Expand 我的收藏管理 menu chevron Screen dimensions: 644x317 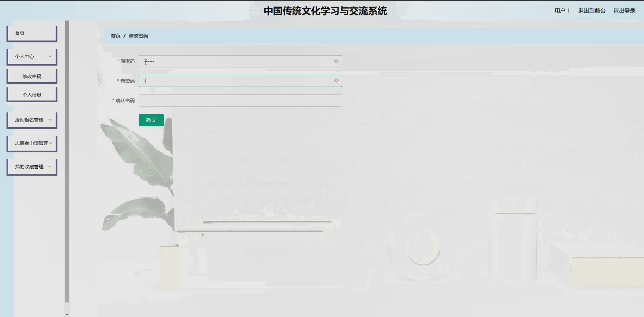click(50, 166)
